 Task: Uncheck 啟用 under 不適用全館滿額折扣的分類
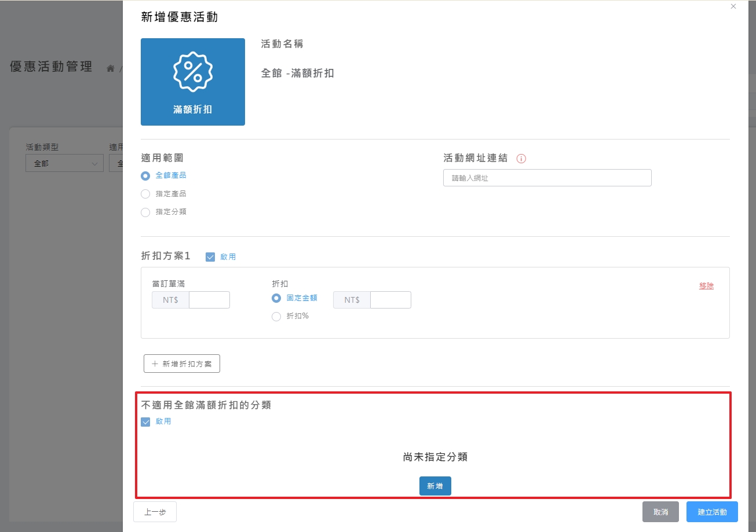tap(146, 422)
